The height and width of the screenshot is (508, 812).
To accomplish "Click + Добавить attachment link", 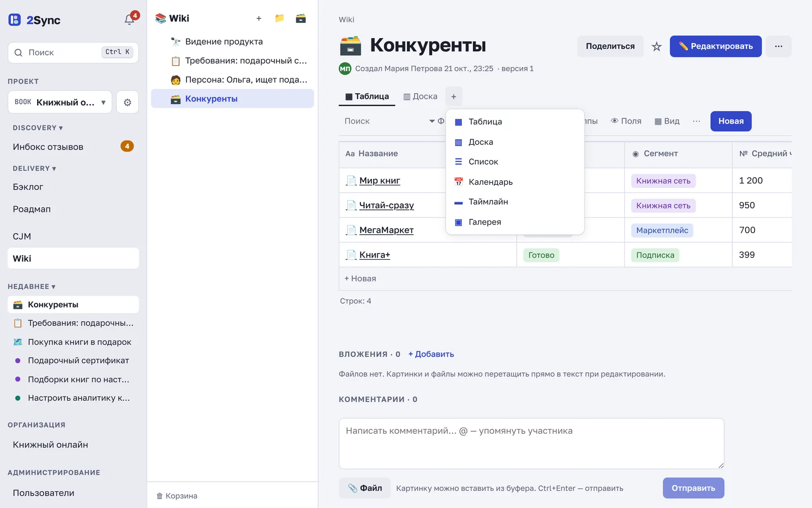I will coord(431,354).
